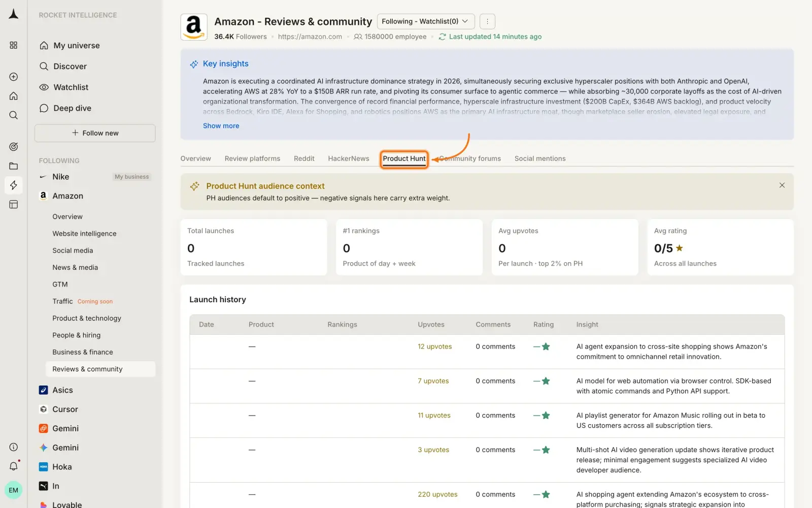Select Reviews & community under Amazon

100,369
